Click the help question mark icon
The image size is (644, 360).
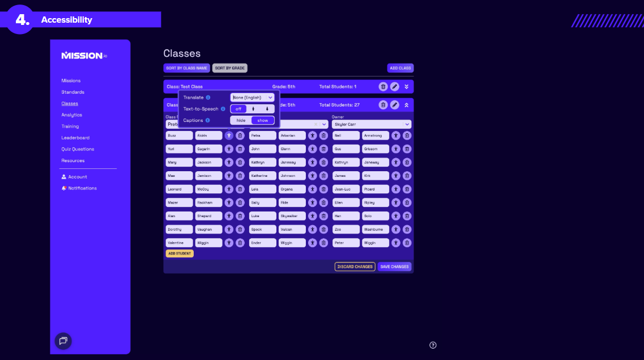(433, 345)
